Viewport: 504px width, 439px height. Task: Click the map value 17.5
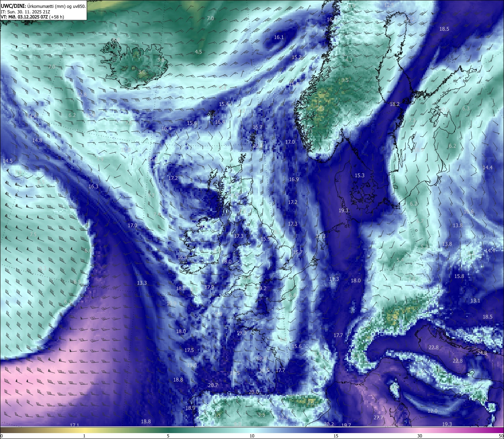pos(189,350)
